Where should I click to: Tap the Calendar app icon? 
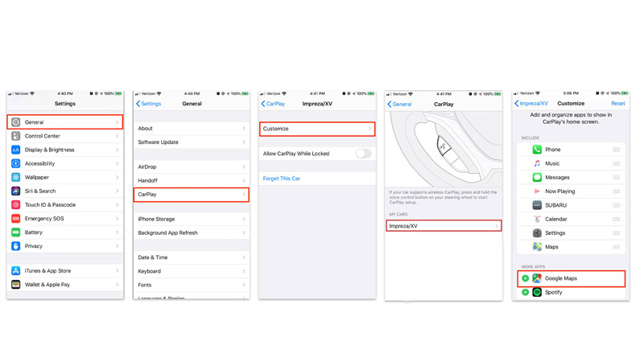pyautogui.click(x=537, y=219)
